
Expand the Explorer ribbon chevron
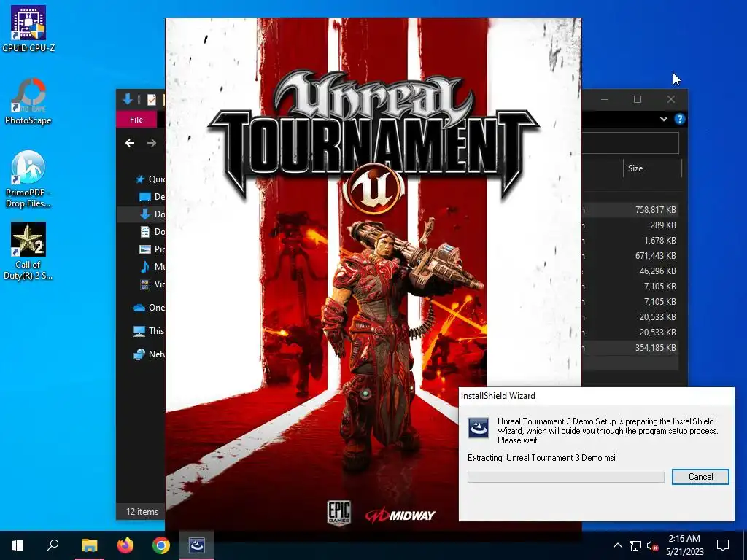coord(663,119)
